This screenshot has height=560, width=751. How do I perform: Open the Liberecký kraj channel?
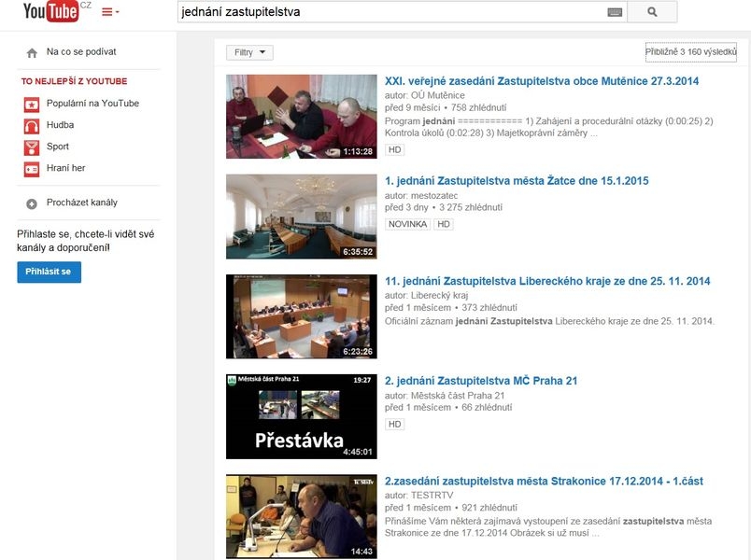point(439,295)
